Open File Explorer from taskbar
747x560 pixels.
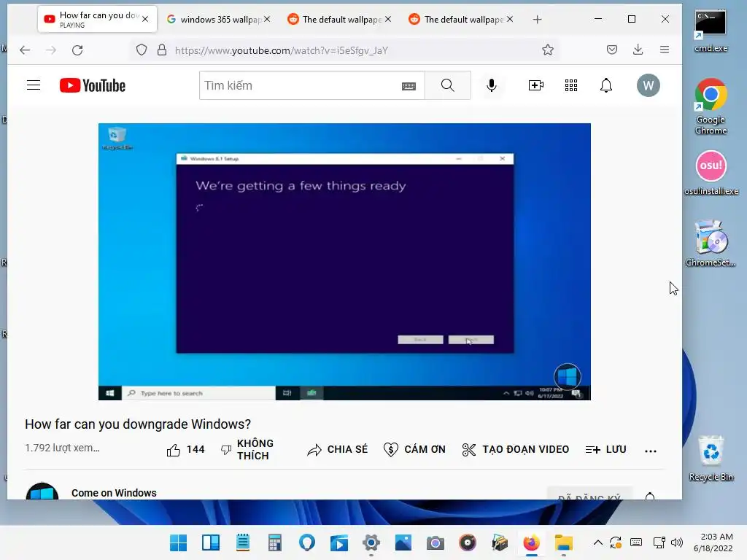pyautogui.click(x=564, y=542)
